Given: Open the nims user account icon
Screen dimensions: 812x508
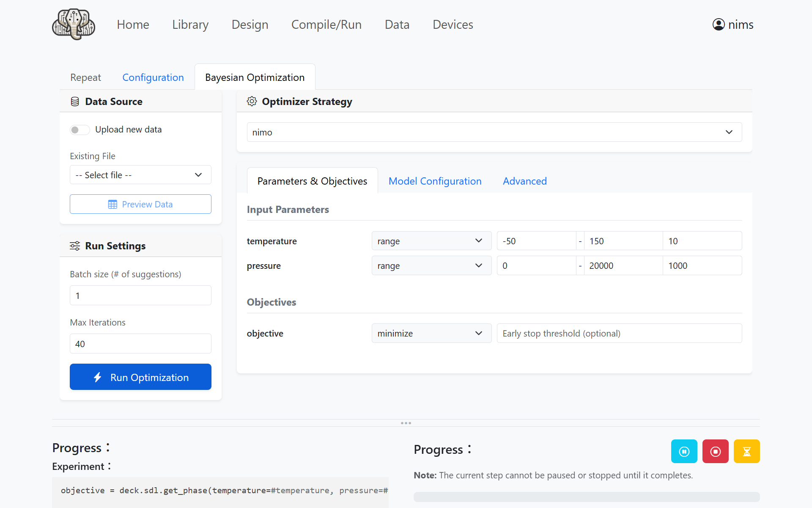Looking at the screenshot, I should 719,25.
